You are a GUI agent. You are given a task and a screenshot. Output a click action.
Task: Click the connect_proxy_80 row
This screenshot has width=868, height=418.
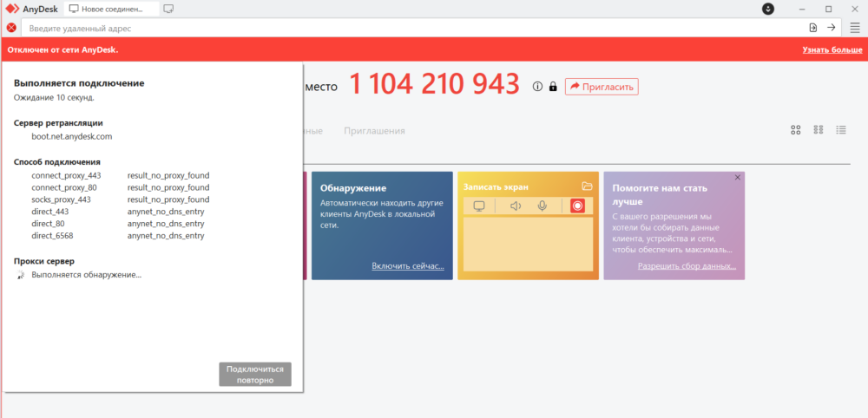pos(121,187)
